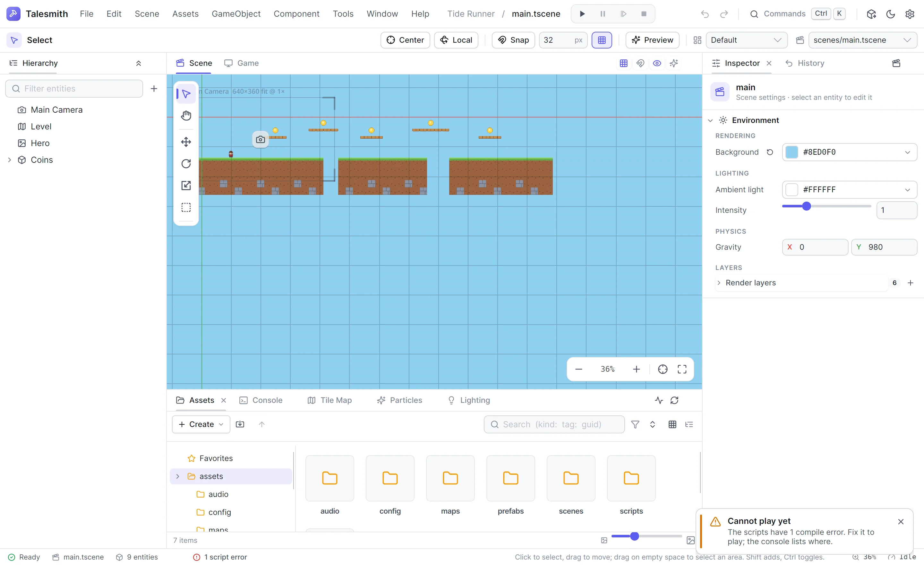Open the GameObject menu
The height and width of the screenshot is (565, 924).
(236, 14)
